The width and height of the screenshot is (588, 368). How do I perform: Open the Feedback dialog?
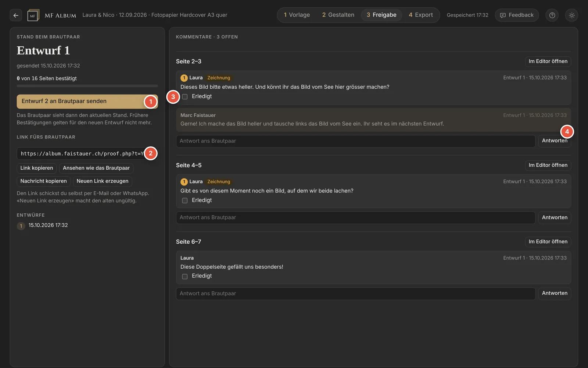point(517,15)
